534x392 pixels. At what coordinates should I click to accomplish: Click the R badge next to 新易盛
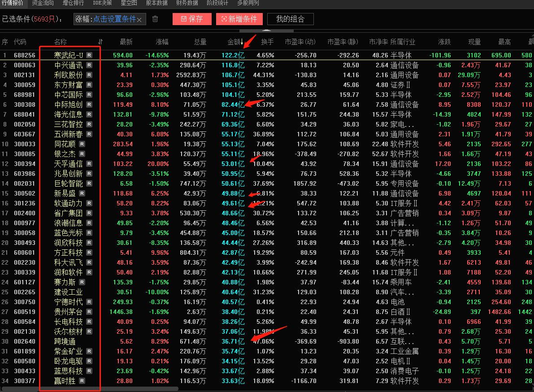point(82,193)
